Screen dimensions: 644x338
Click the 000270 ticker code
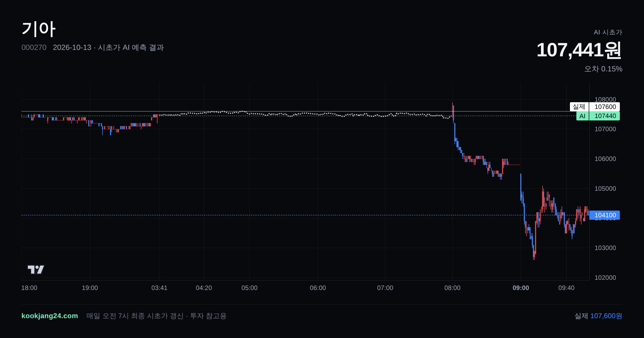34,47
